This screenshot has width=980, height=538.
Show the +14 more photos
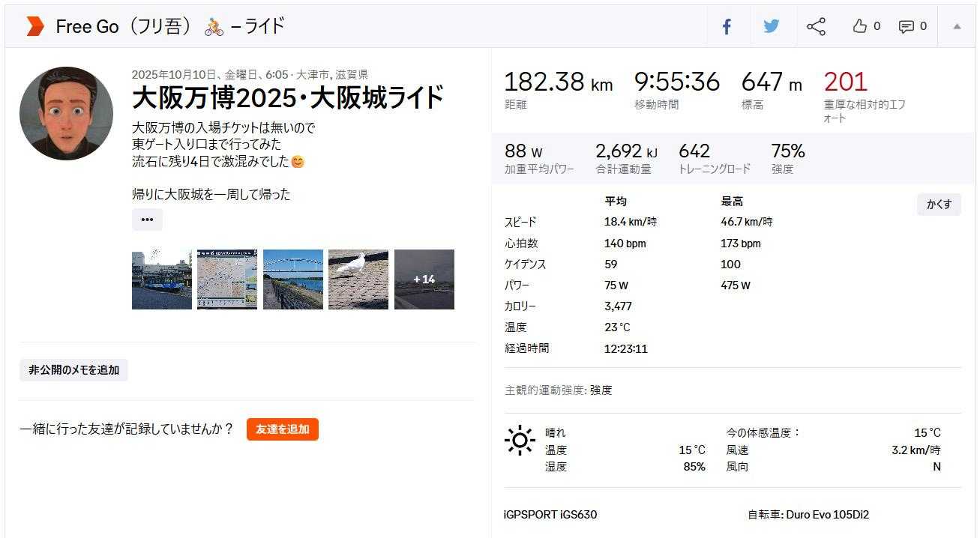(424, 279)
